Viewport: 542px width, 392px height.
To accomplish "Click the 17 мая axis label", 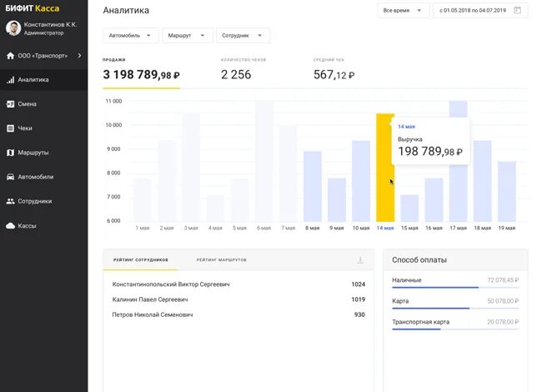I will [x=458, y=229].
